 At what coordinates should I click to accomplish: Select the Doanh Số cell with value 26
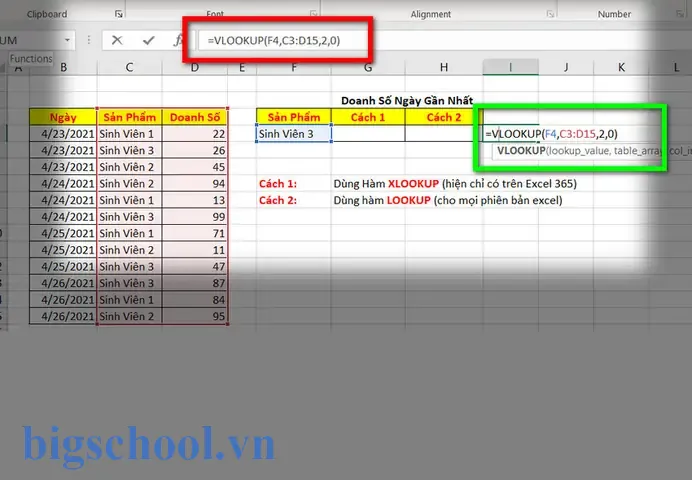coord(195,150)
